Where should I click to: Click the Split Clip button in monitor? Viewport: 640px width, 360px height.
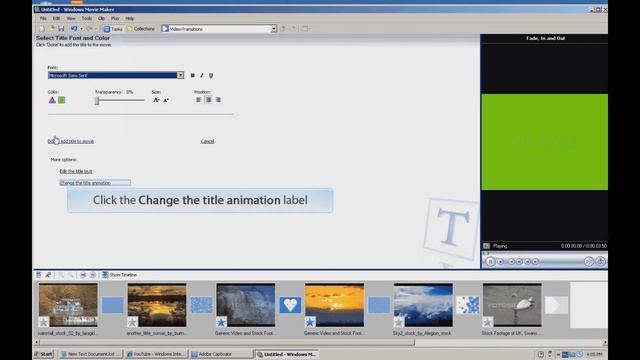589,261
